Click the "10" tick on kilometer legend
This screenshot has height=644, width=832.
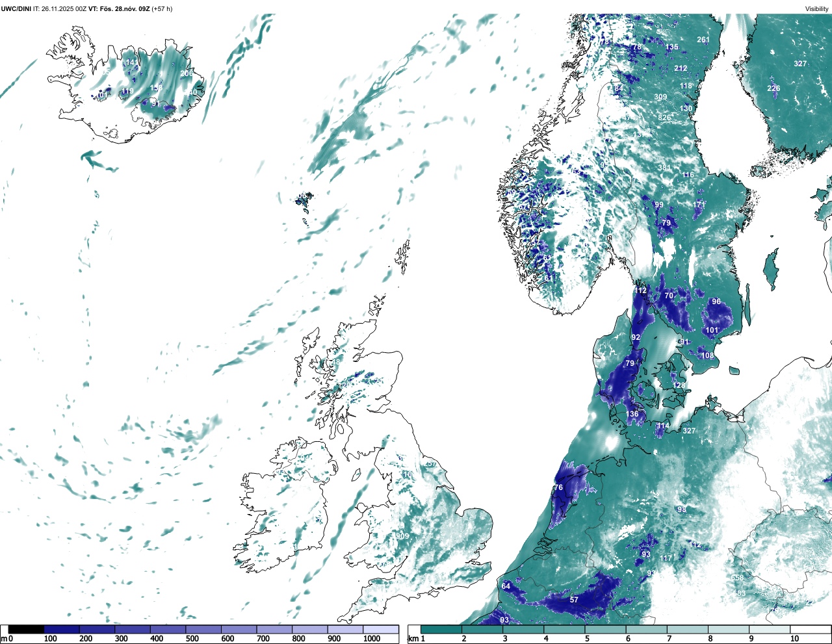click(x=794, y=639)
